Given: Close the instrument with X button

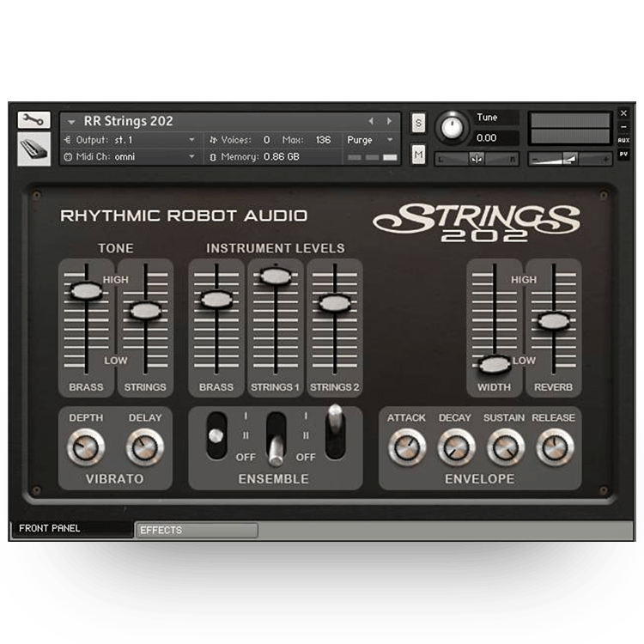Looking at the screenshot, I should click(x=623, y=113).
